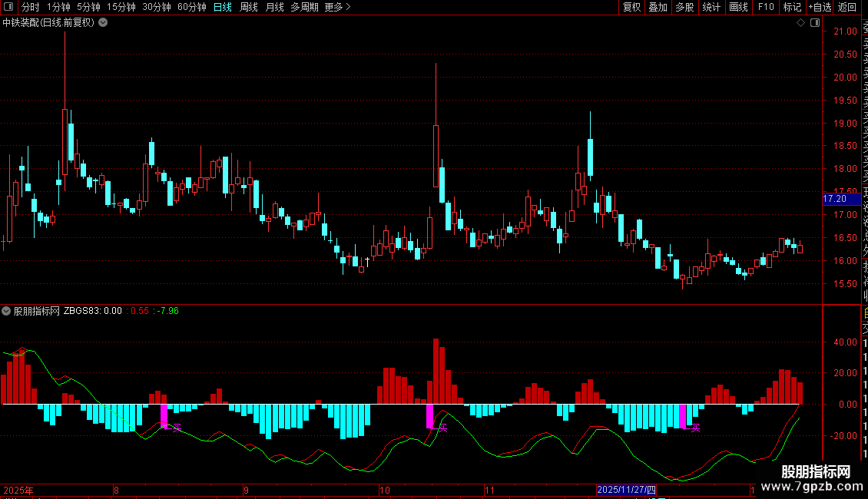868x499 pixels.
Task: Click the month 9 marker on time axis
Action: coord(246,490)
